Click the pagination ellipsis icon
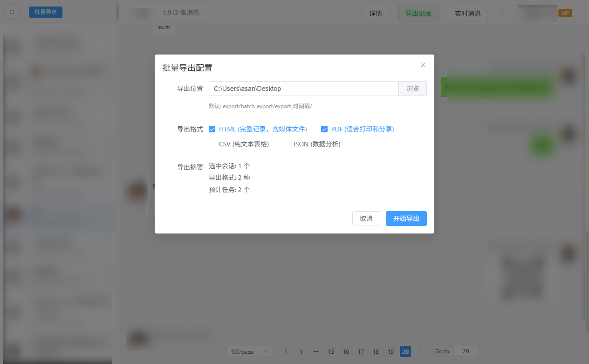Viewport: 589px width, 364px height. click(316, 351)
